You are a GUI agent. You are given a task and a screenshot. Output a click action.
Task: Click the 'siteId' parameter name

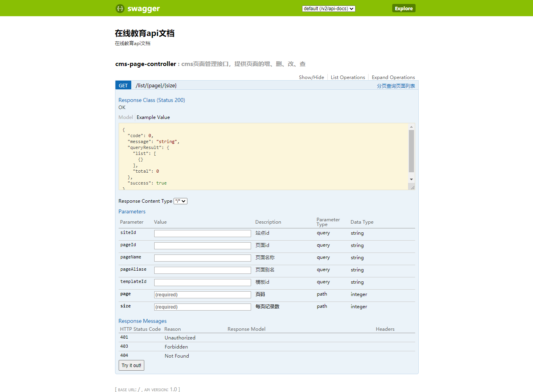(128, 233)
